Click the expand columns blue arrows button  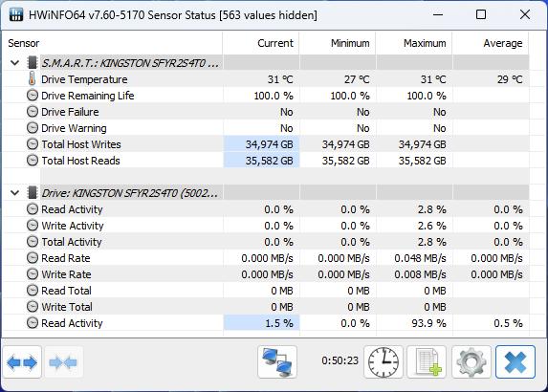[22, 362]
